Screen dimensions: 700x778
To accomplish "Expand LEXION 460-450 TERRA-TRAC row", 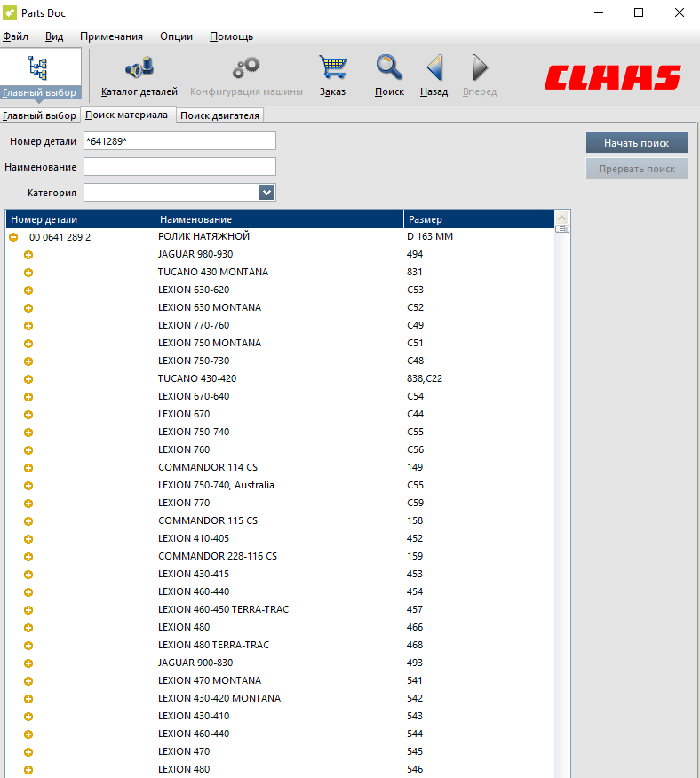I will [28, 610].
